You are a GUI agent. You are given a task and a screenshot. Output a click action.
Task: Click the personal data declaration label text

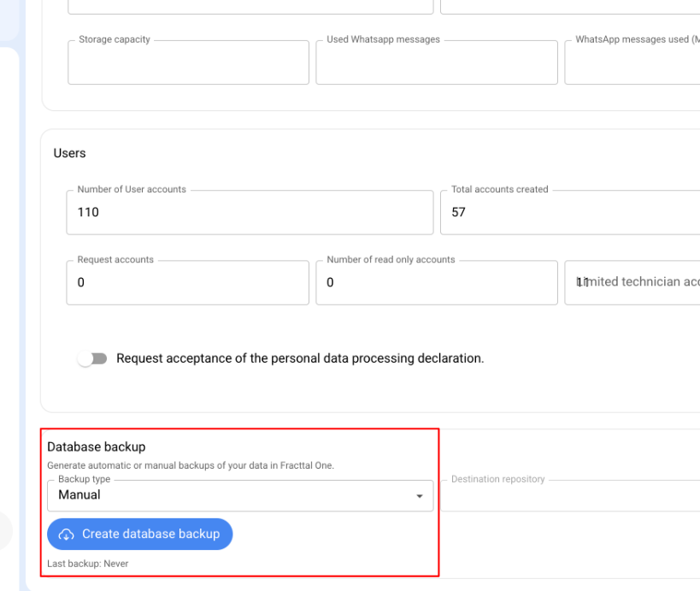pyautogui.click(x=299, y=358)
